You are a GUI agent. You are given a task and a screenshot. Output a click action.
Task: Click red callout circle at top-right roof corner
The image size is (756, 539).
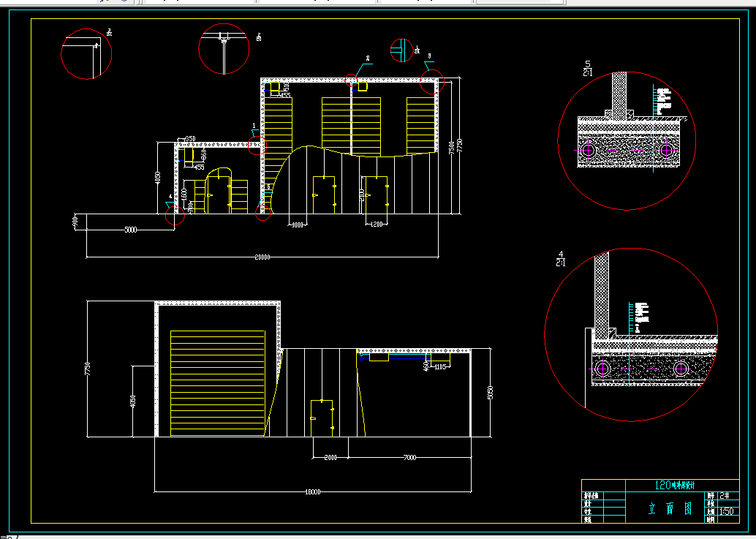coord(431,81)
